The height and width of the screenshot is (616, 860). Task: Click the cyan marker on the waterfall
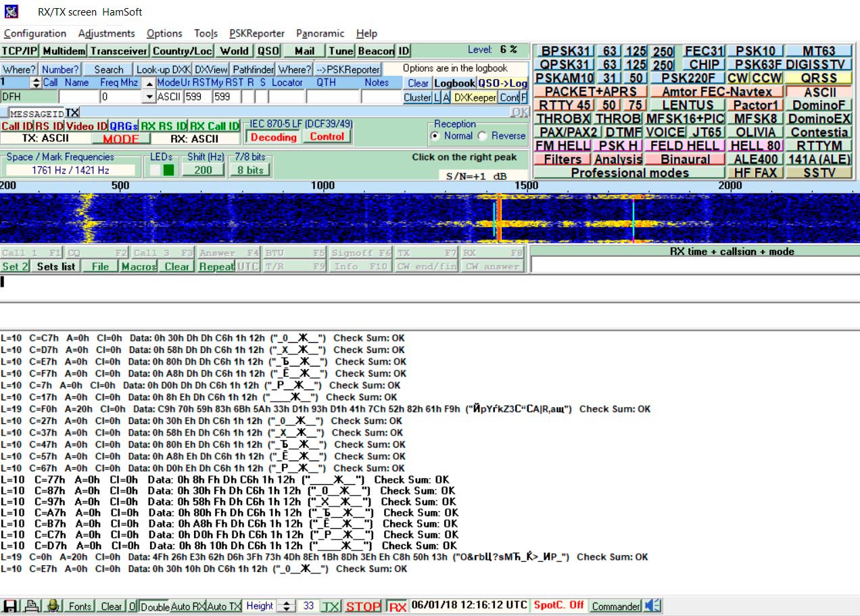click(x=634, y=219)
